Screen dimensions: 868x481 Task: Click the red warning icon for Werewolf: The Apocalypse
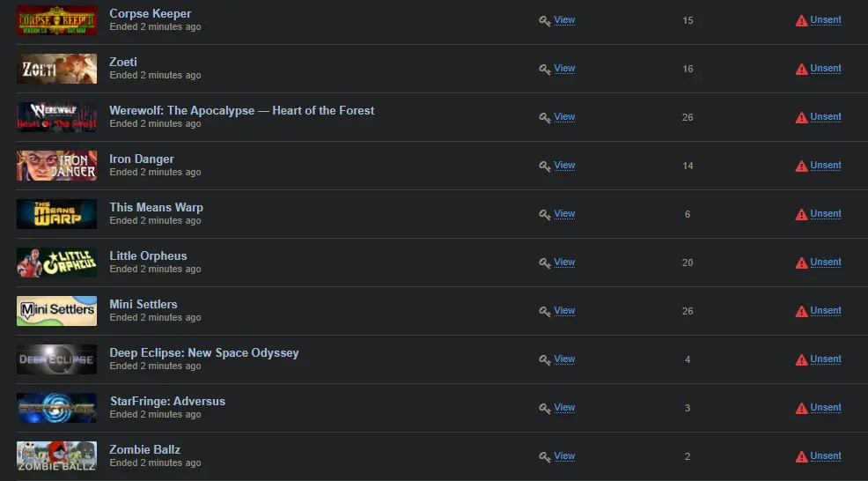[802, 117]
